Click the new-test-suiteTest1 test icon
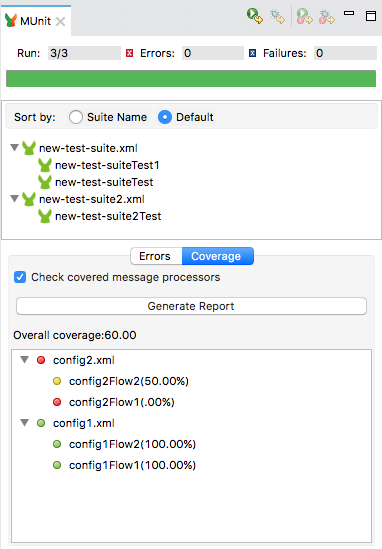 (x=45, y=165)
